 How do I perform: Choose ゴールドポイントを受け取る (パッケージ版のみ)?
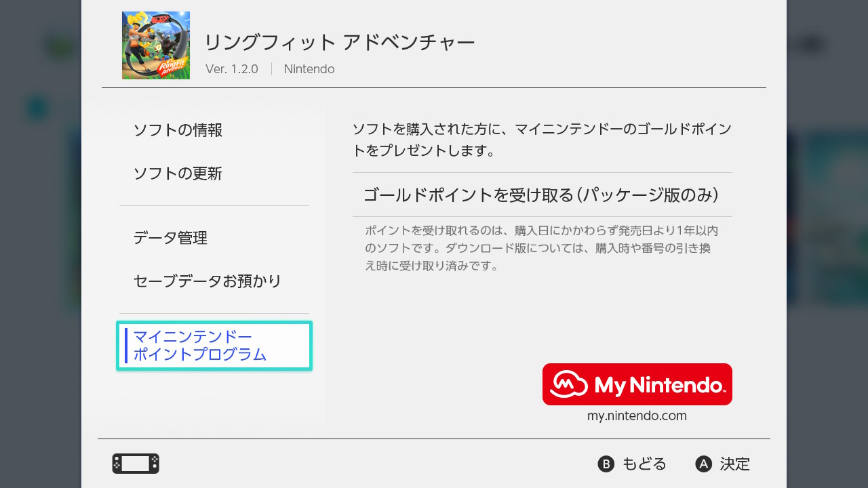click(541, 195)
